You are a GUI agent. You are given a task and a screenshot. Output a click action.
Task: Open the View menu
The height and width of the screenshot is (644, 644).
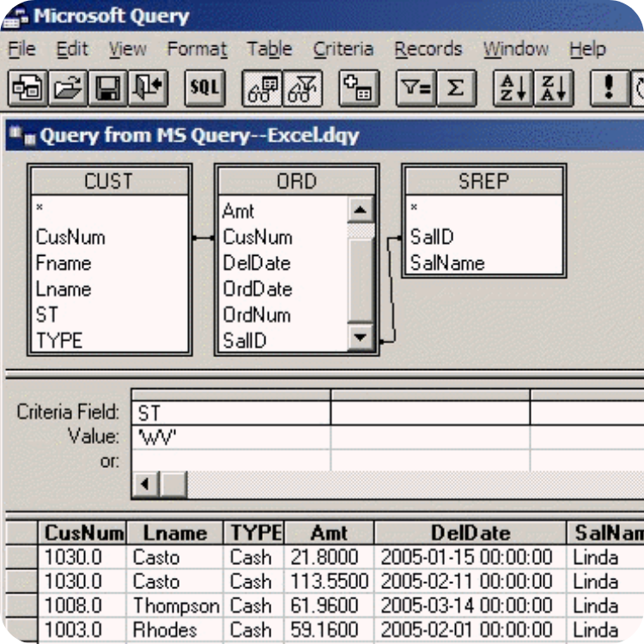(x=127, y=49)
